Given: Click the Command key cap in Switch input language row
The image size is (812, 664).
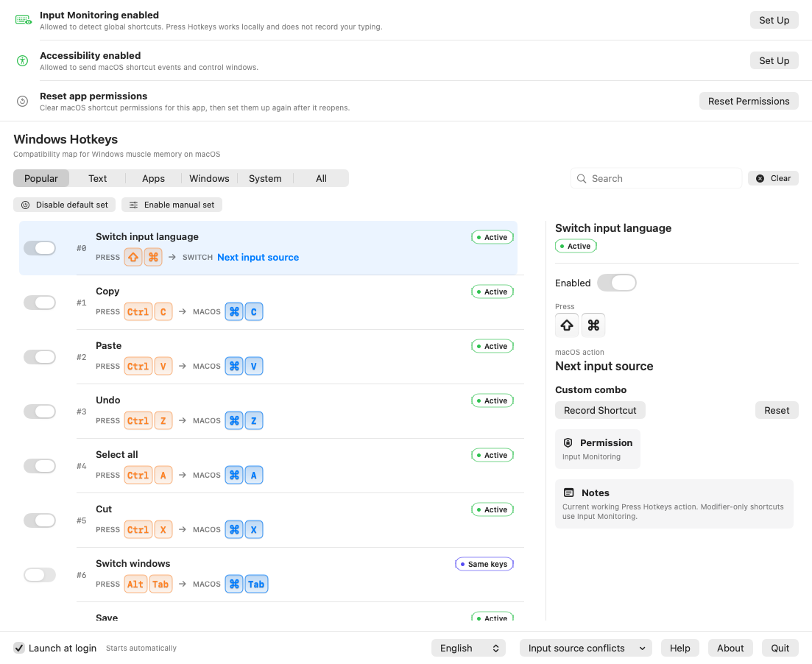Looking at the screenshot, I should [153, 257].
